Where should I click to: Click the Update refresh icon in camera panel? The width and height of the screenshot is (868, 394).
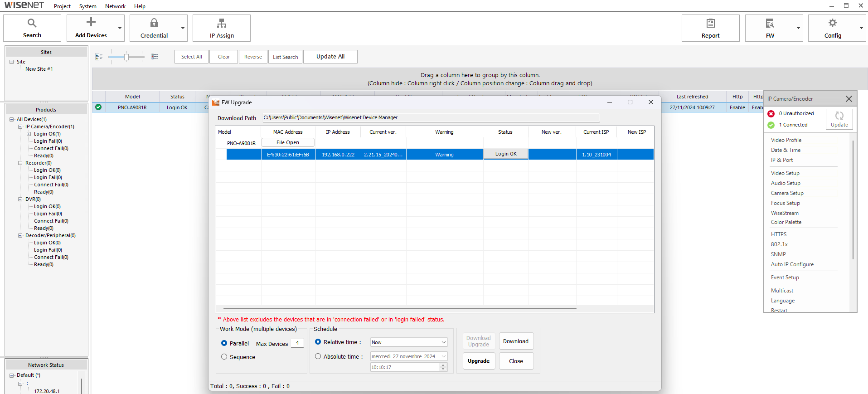point(839,116)
